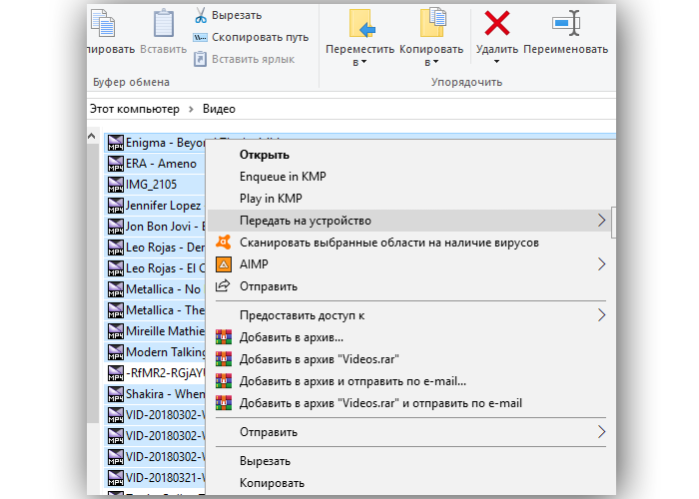This screenshot has width=699, height=499.
Task: Click Буфер обмена group label
Action: click(x=131, y=82)
